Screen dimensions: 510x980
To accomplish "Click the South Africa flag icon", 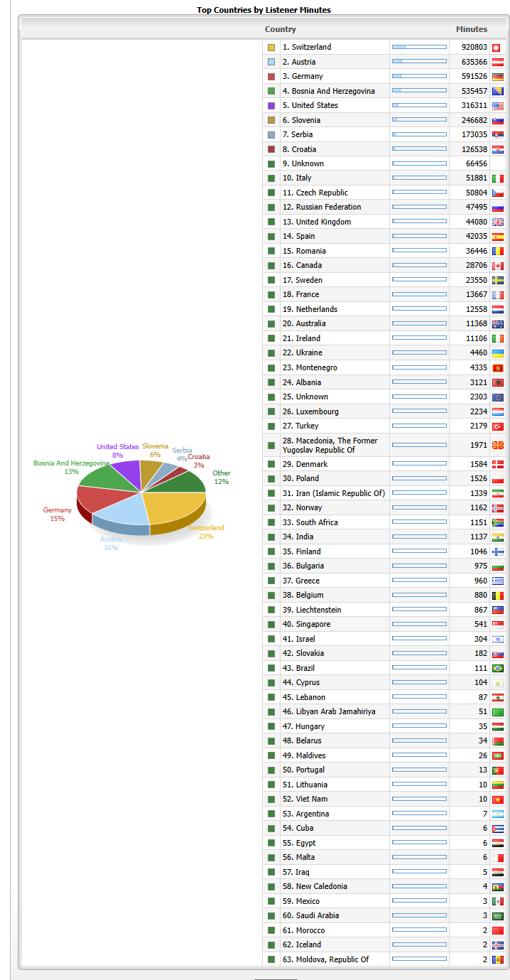I will coord(497,523).
